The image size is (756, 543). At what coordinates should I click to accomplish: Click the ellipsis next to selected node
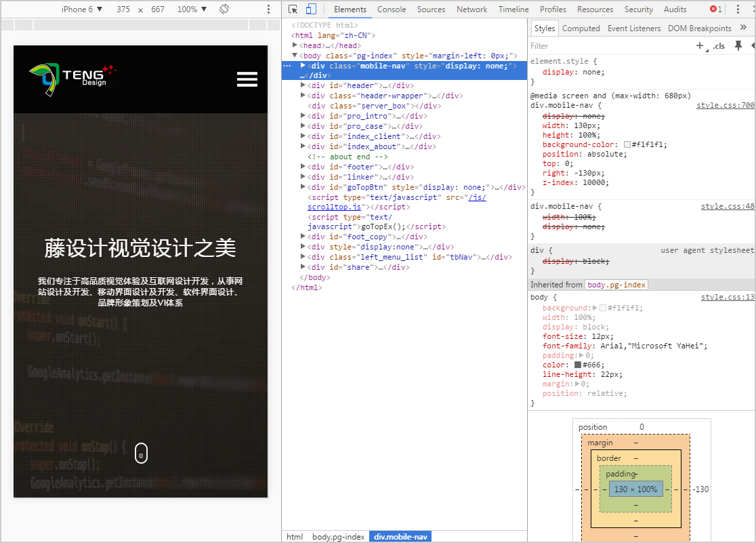coord(287,66)
